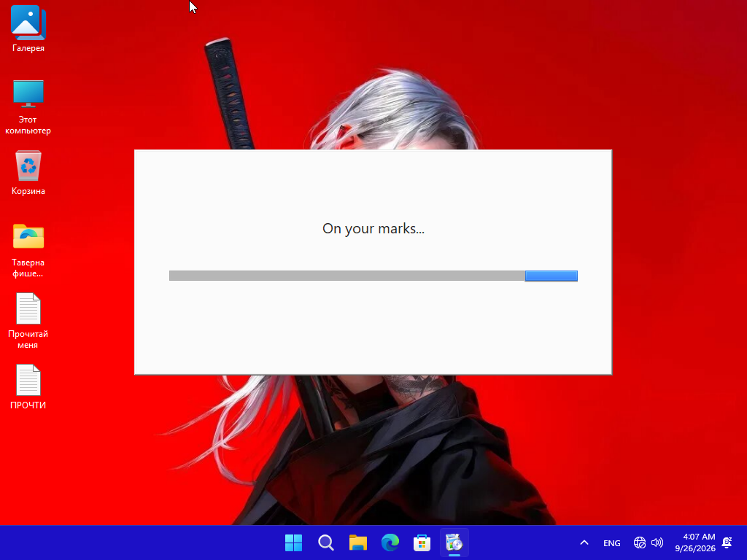
Task: Open network settings from tray
Action: (x=639, y=542)
